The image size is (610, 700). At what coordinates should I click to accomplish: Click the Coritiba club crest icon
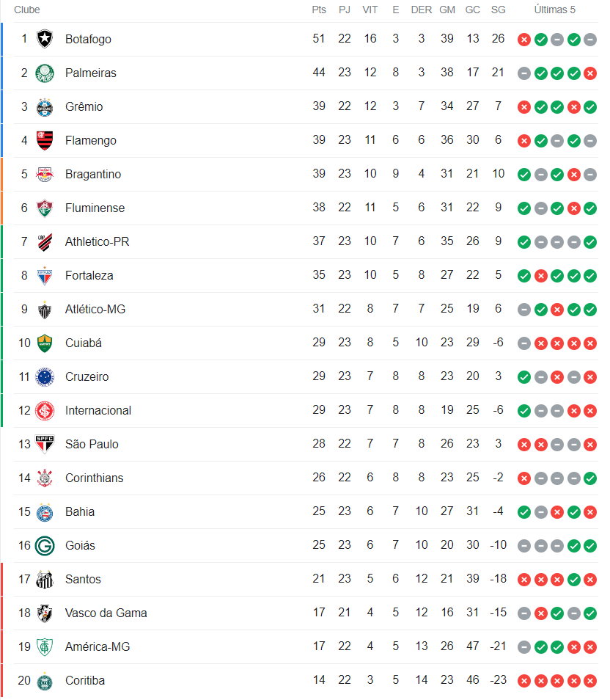point(45,680)
